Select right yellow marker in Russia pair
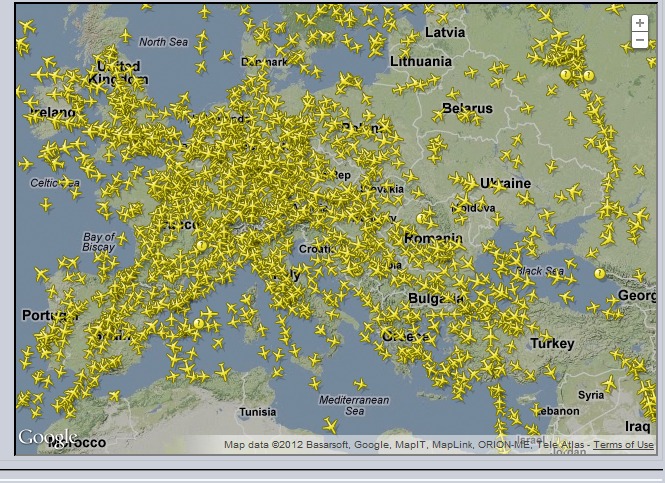Screen dimensions: 665x483 pyautogui.click(x=589, y=75)
